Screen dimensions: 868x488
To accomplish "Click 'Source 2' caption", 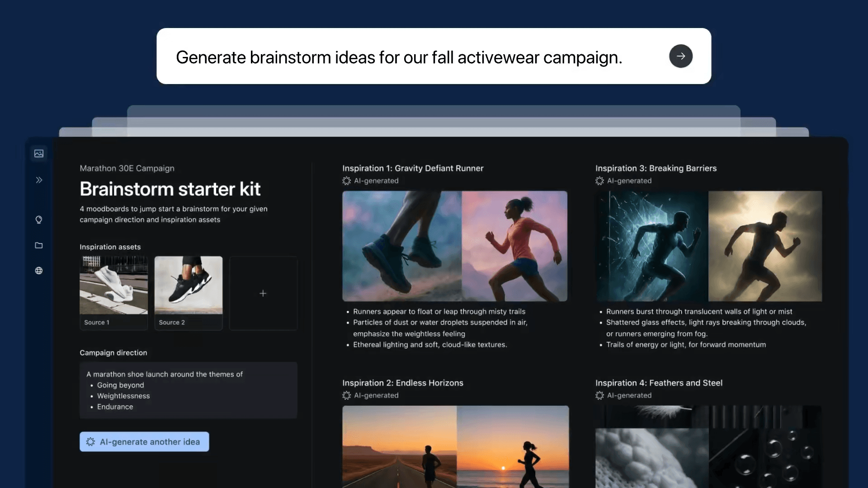I will 172,322.
